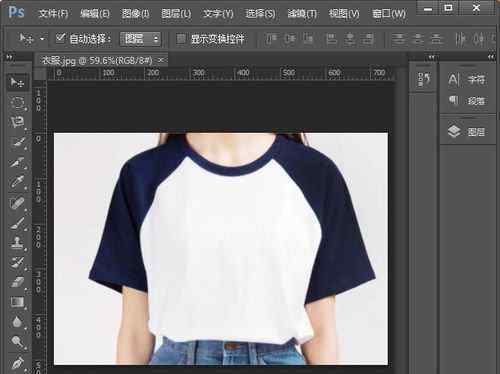Click the Align Right Edges icon

click(368, 39)
